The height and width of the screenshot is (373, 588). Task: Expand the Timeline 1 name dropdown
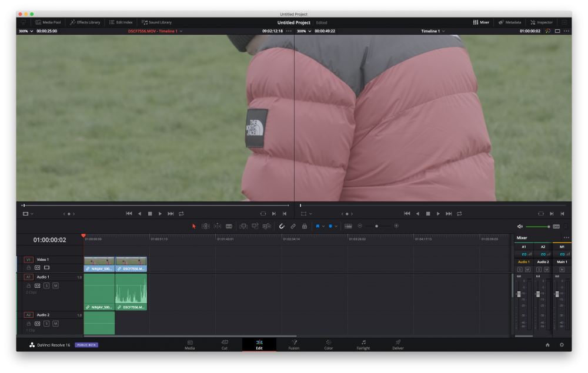point(443,31)
